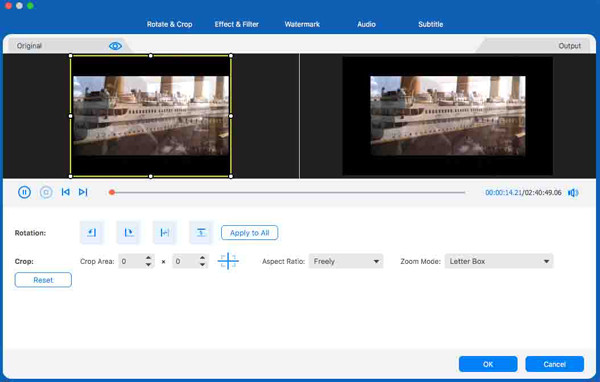This screenshot has width=600, height=382.
Task: Click the bottom-left crop handle
Action: tap(70, 176)
